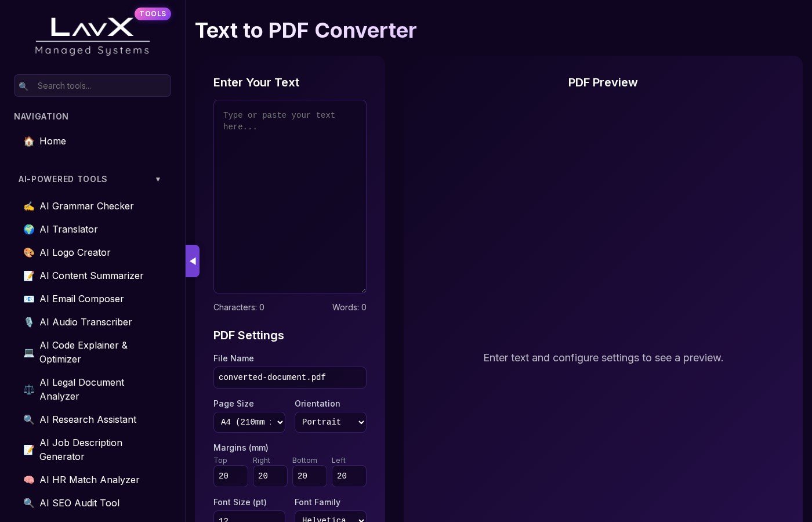The width and height of the screenshot is (812, 522).
Task: Open the Font Family dropdown
Action: point(330,517)
